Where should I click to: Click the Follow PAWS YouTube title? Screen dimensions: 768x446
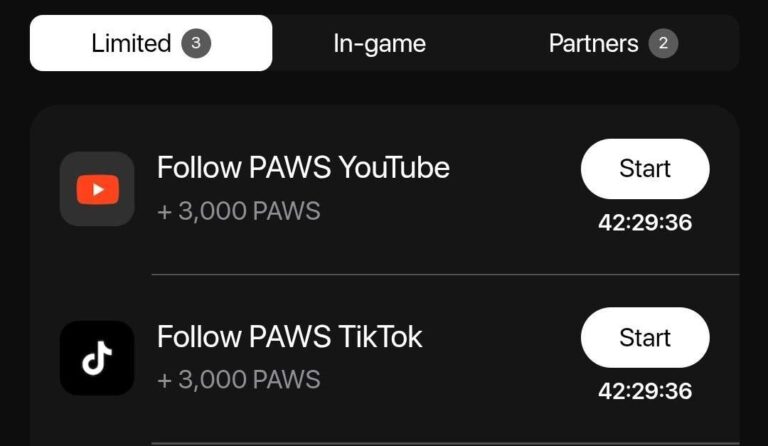click(x=303, y=167)
